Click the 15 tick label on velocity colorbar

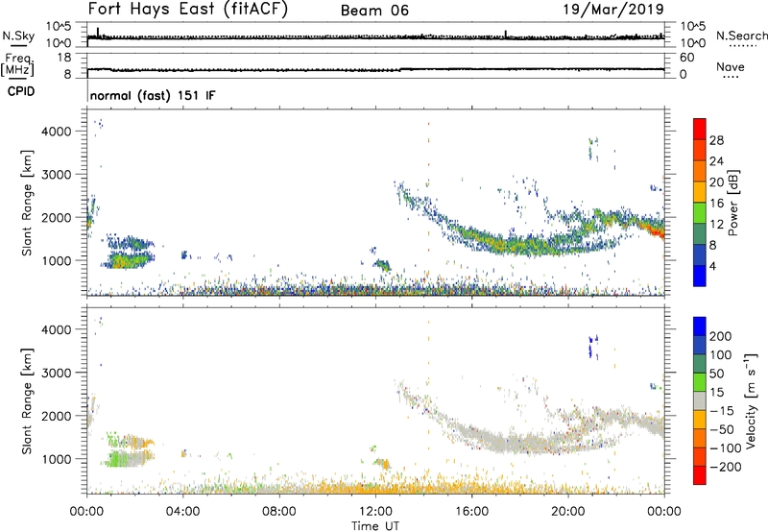tap(716, 393)
